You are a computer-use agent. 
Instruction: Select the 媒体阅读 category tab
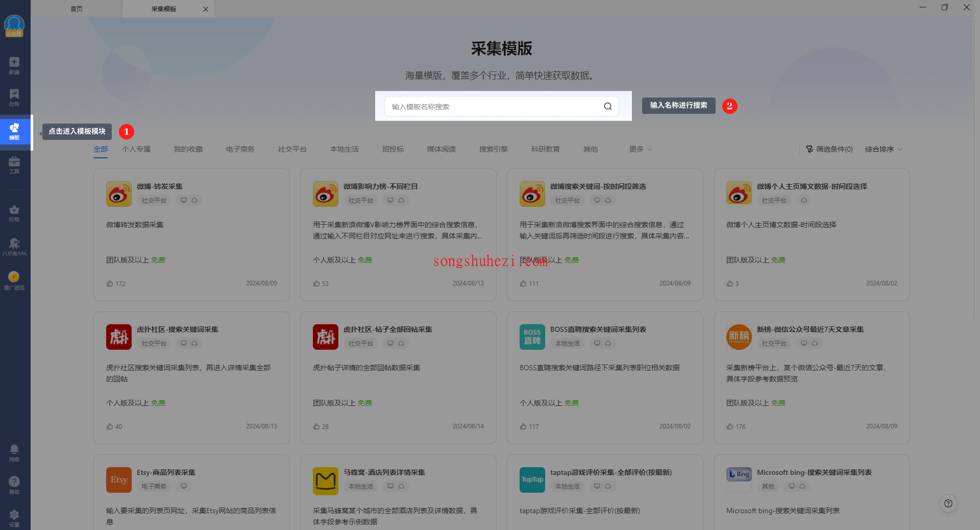tap(442, 149)
